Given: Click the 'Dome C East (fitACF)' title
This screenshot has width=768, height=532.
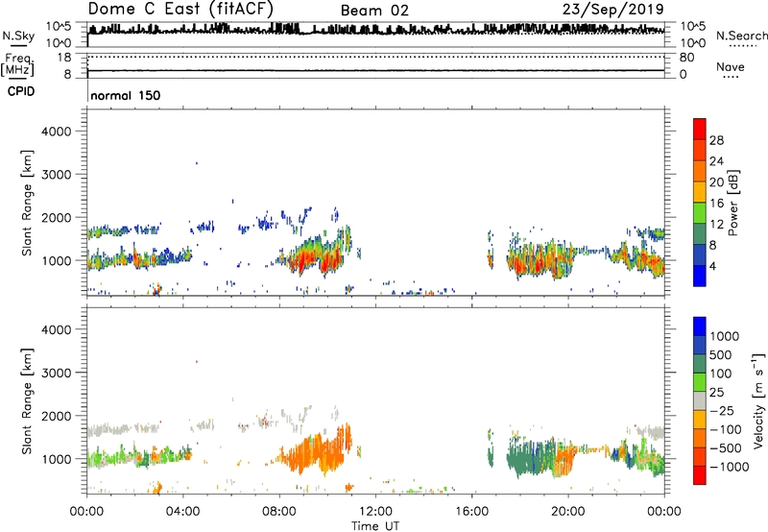Looking at the screenshot, I should (180, 9).
